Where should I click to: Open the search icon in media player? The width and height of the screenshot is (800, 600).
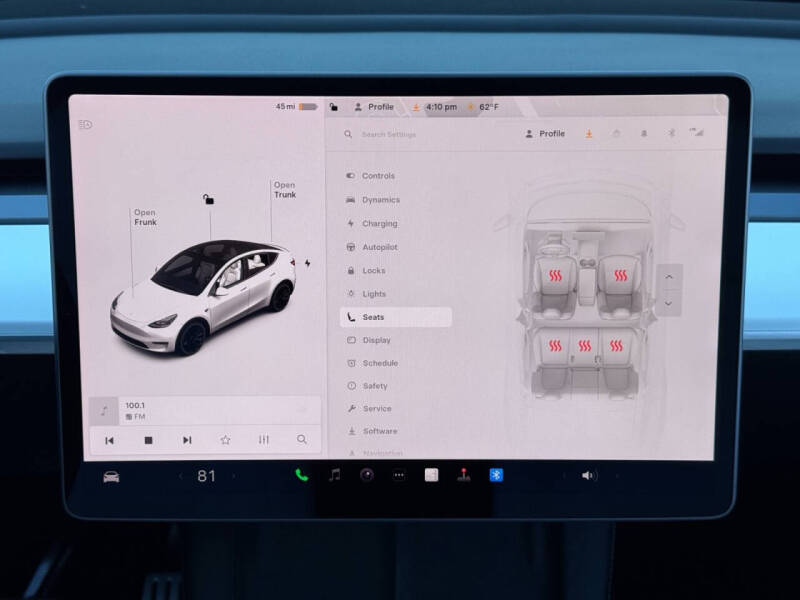[301, 438]
